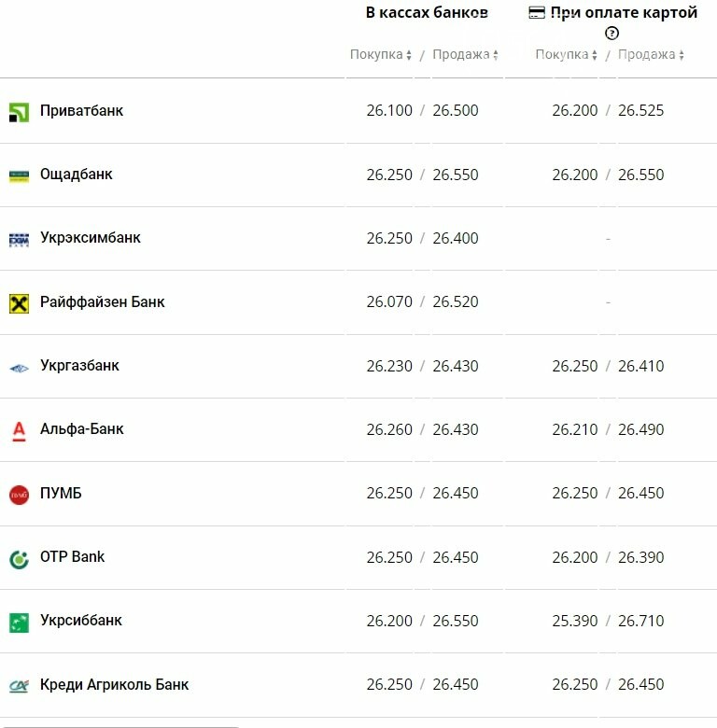Sort by card payment Покупка column
The image size is (717, 728).
(x=566, y=55)
